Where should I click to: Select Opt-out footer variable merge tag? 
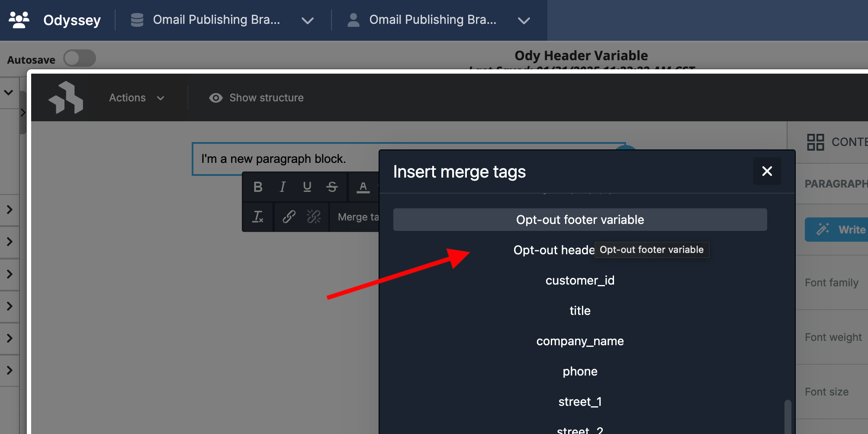[580, 220]
